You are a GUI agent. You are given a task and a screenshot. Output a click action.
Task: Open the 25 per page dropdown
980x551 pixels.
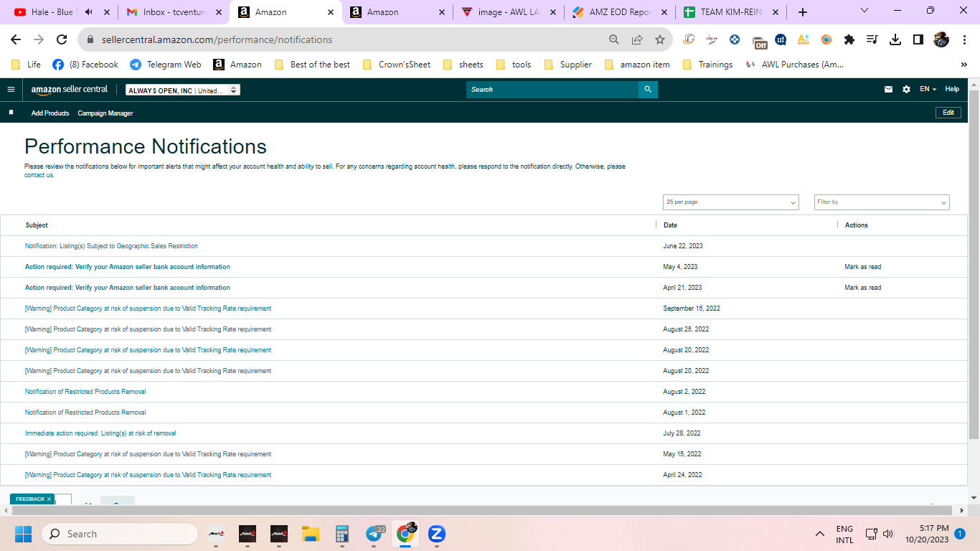730,202
